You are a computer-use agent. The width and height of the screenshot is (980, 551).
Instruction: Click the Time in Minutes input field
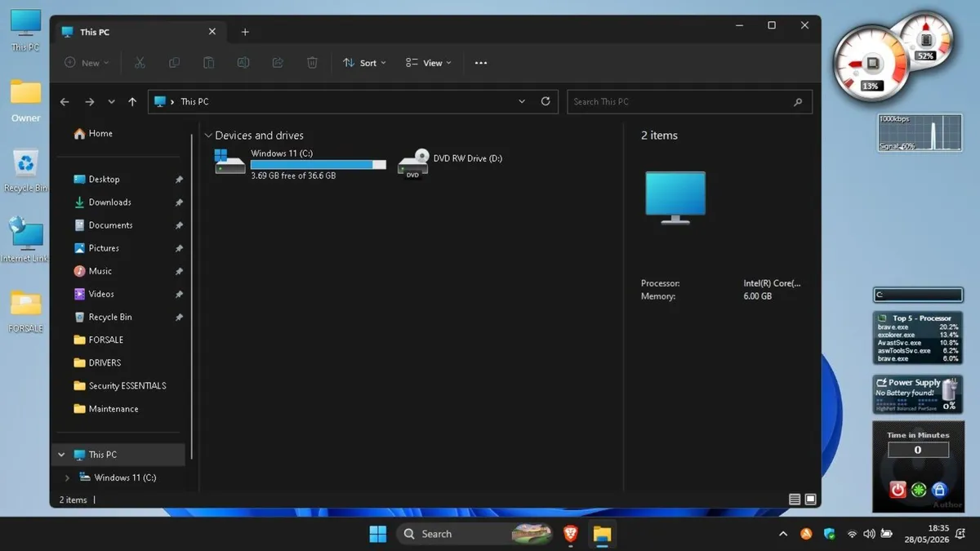coord(918,450)
